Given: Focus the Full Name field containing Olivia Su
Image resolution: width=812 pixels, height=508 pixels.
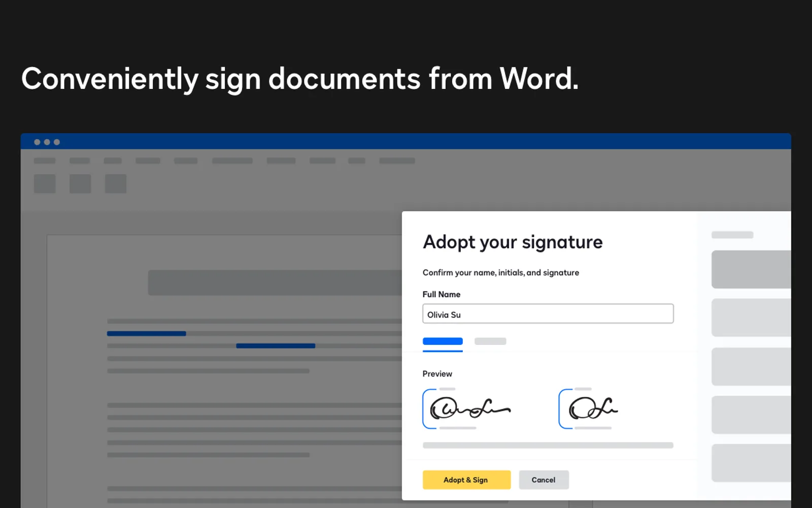Looking at the screenshot, I should (x=548, y=314).
